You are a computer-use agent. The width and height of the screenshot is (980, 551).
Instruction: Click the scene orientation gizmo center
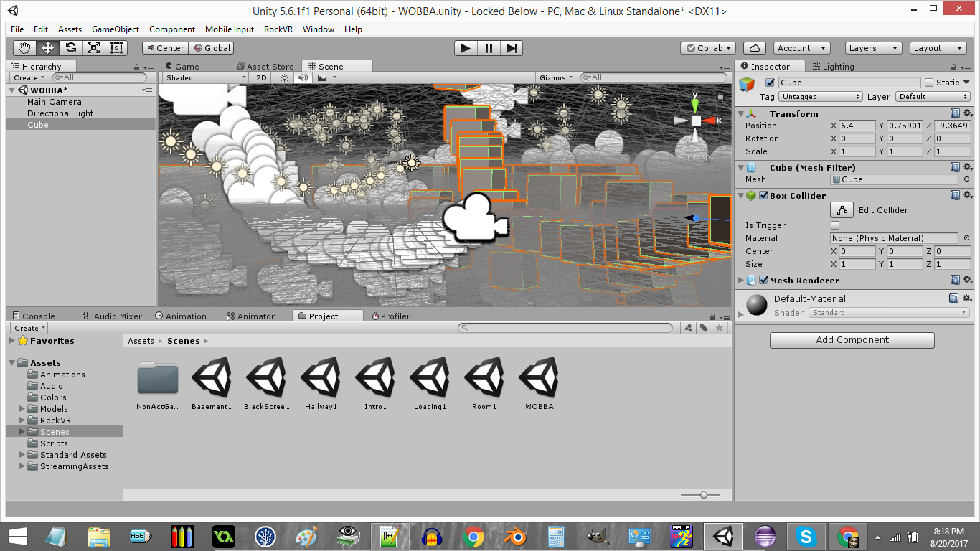(x=695, y=121)
